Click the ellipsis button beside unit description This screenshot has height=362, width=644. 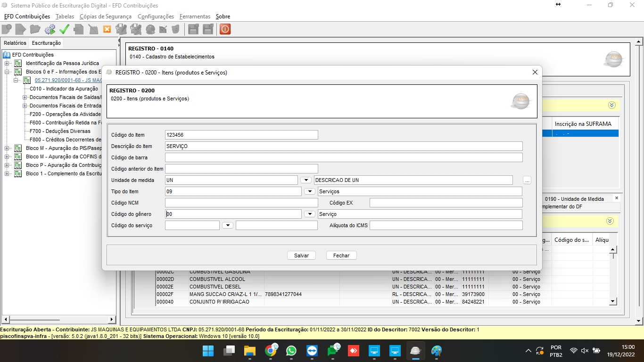[527, 181]
